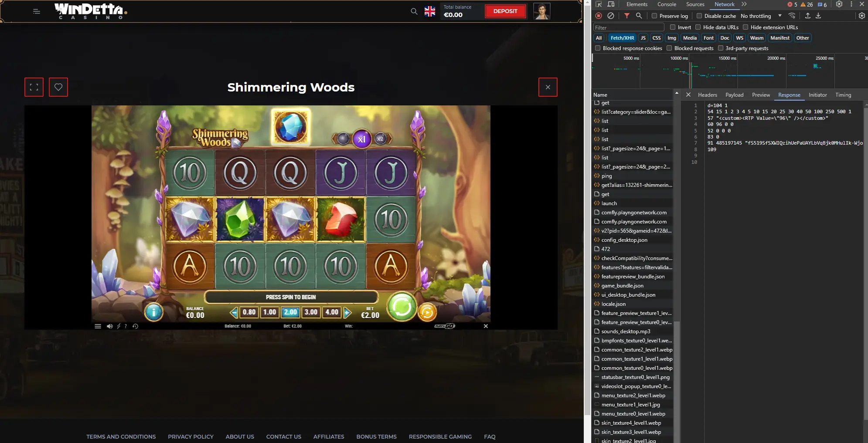Clear the network log
The width and height of the screenshot is (868, 443).
pos(611,16)
